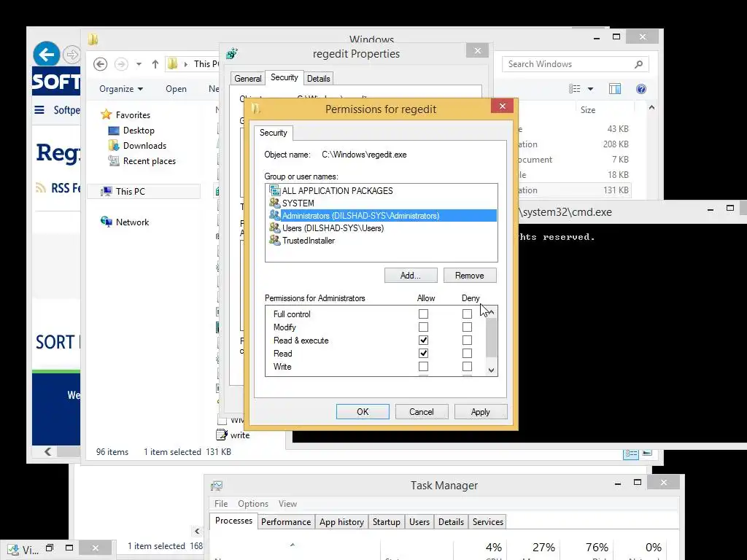
Task: Check Deny for Modify
Action: [x=467, y=327]
